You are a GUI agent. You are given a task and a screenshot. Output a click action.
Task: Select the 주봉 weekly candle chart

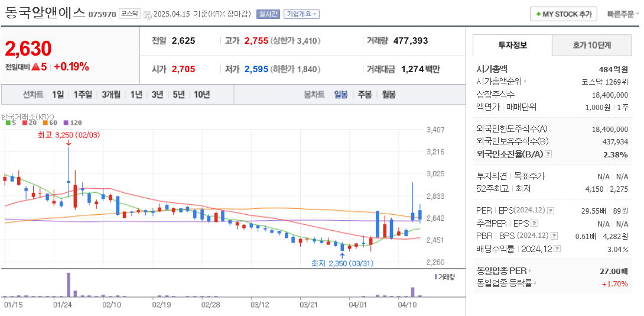pyautogui.click(x=365, y=95)
